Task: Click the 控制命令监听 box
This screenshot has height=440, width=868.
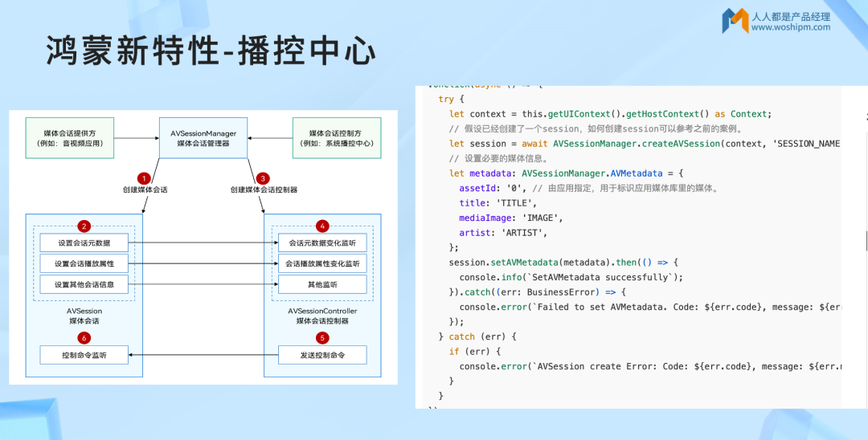Action: click(84, 355)
